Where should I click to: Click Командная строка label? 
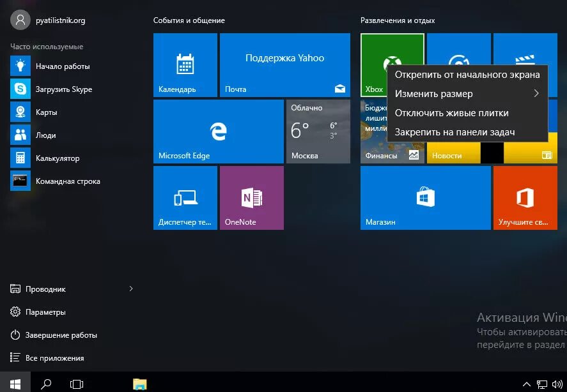click(68, 181)
